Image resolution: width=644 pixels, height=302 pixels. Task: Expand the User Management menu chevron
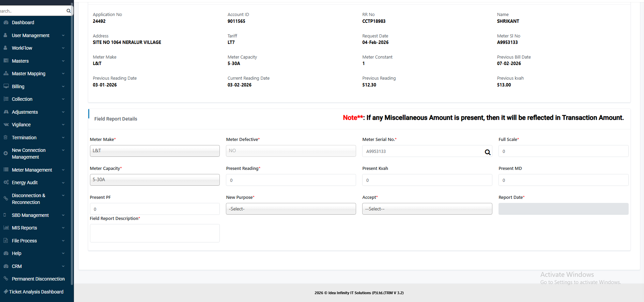coord(63,35)
